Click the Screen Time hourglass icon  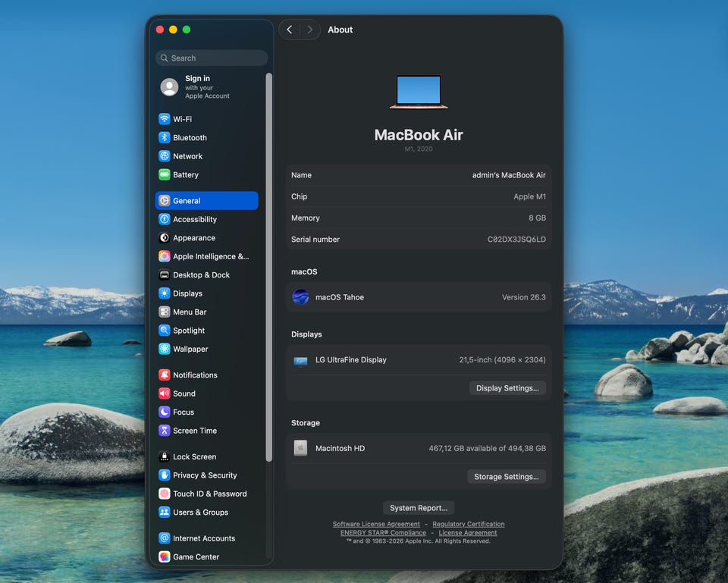click(165, 431)
